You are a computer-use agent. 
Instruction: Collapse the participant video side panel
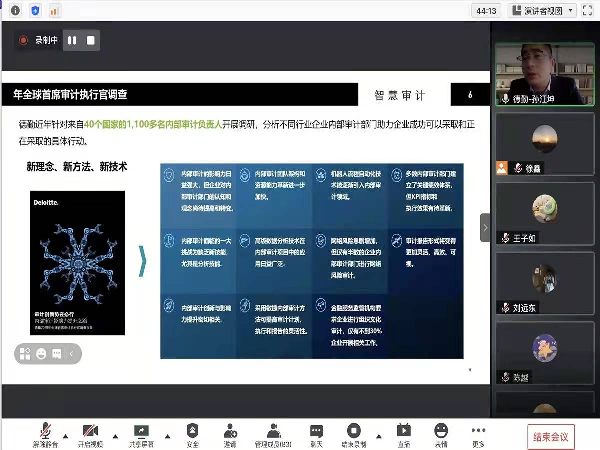tap(486, 227)
